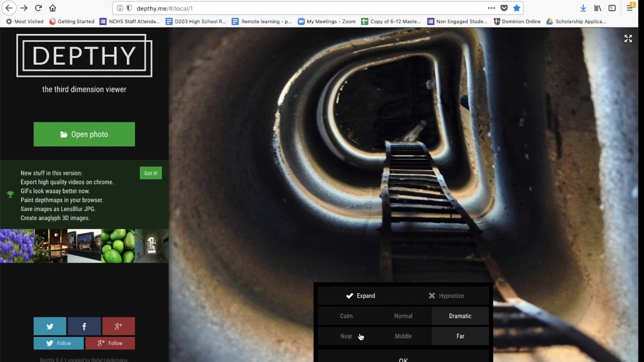Open the page actions three-dot menu

(491, 8)
